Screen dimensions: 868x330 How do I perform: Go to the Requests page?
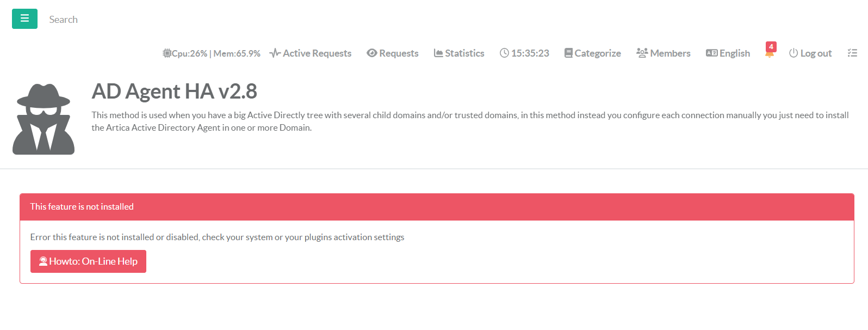[x=393, y=53]
